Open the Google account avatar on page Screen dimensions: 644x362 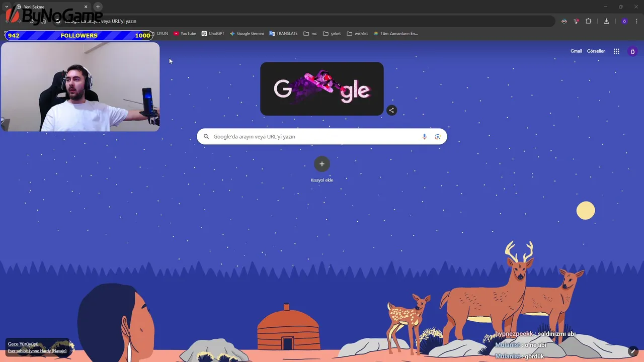point(632,51)
